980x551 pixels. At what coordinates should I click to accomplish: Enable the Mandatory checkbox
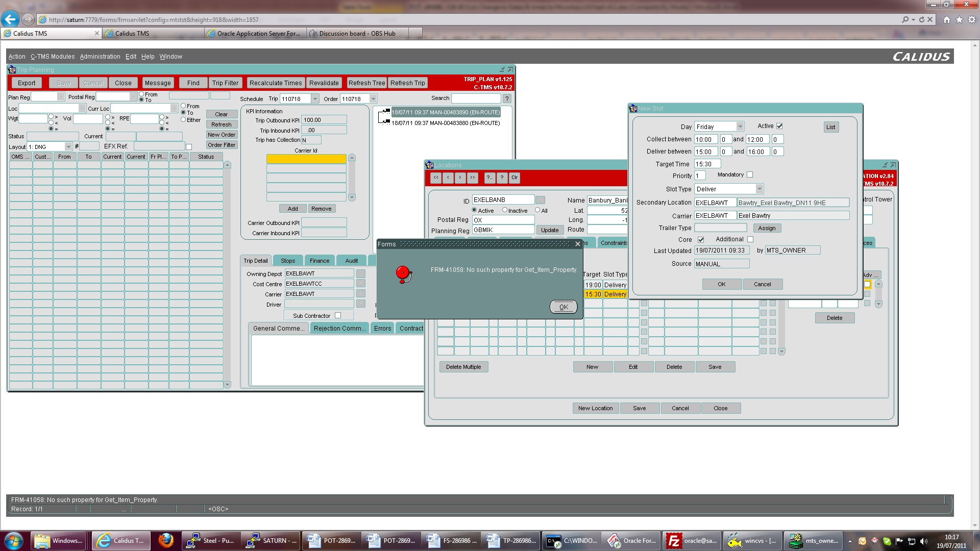tap(750, 174)
